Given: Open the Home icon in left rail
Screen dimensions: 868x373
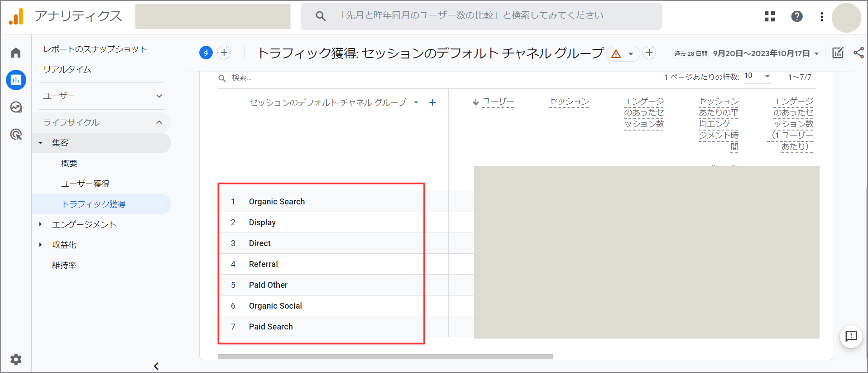Looking at the screenshot, I should point(16,53).
